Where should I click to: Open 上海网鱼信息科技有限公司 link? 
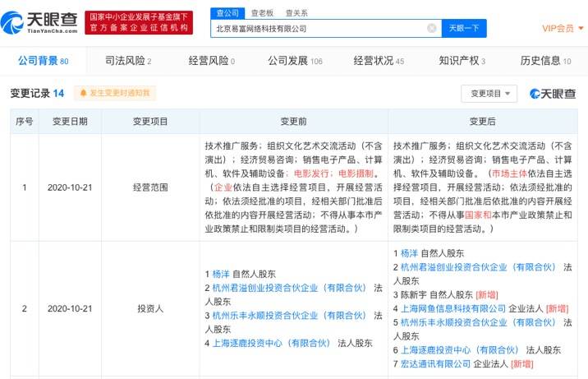click(x=453, y=309)
